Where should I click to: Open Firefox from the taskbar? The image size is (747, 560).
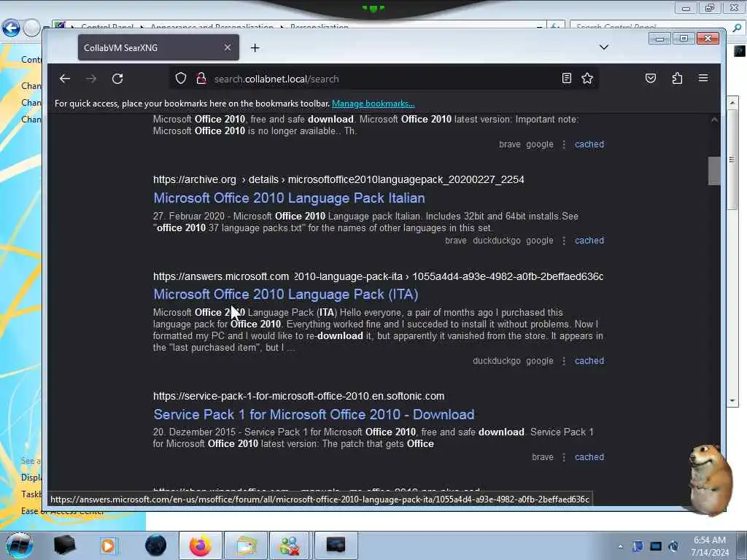coord(200,545)
